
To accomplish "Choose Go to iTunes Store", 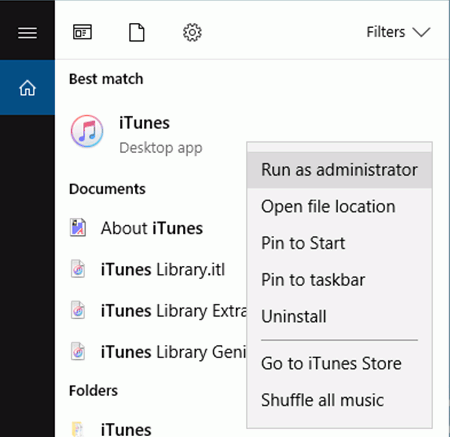I will click(x=339, y=363).
